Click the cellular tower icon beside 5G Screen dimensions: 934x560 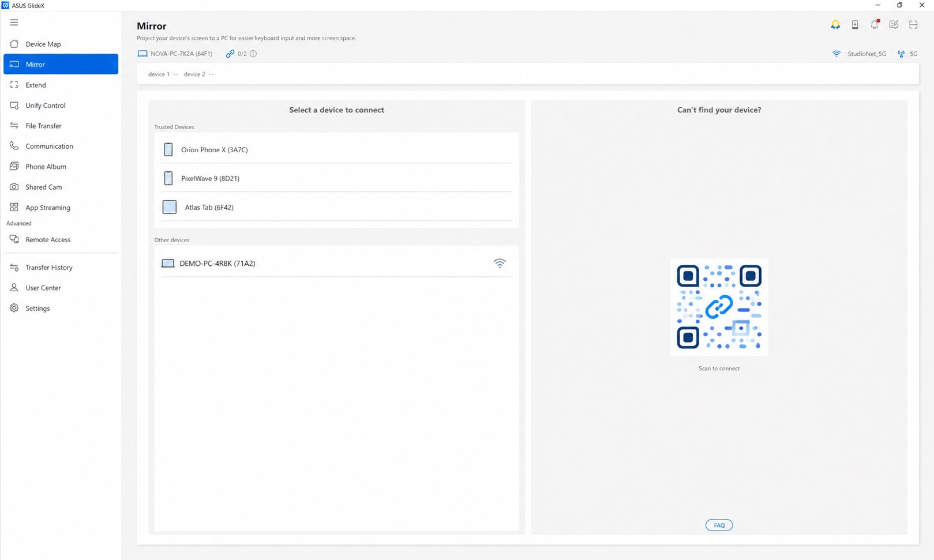click(x=901, y=54)
